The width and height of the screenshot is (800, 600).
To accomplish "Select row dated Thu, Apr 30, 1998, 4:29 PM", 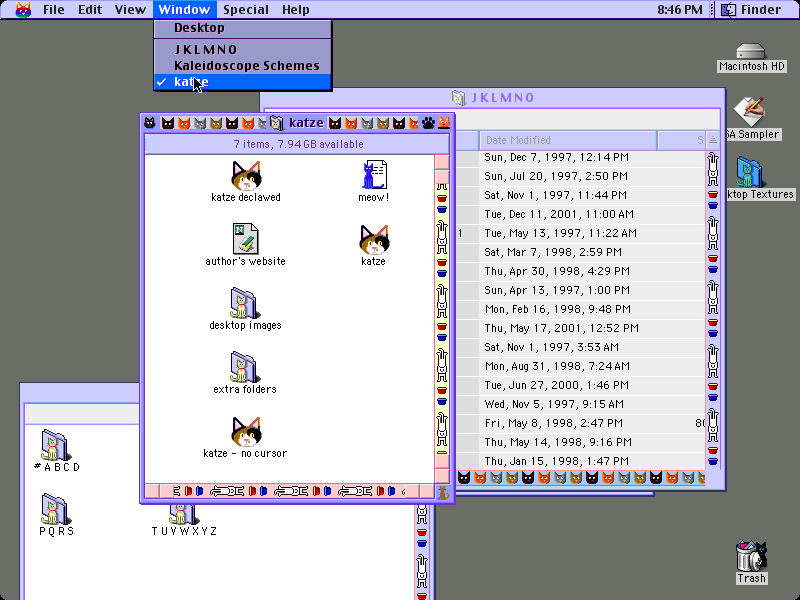I will [x=581, y=271].
